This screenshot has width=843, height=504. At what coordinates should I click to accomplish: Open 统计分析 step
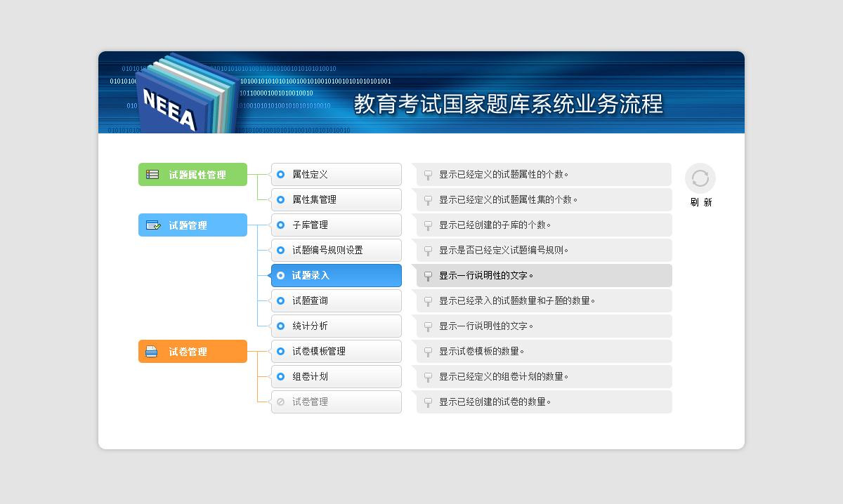(x=336, y=326)
